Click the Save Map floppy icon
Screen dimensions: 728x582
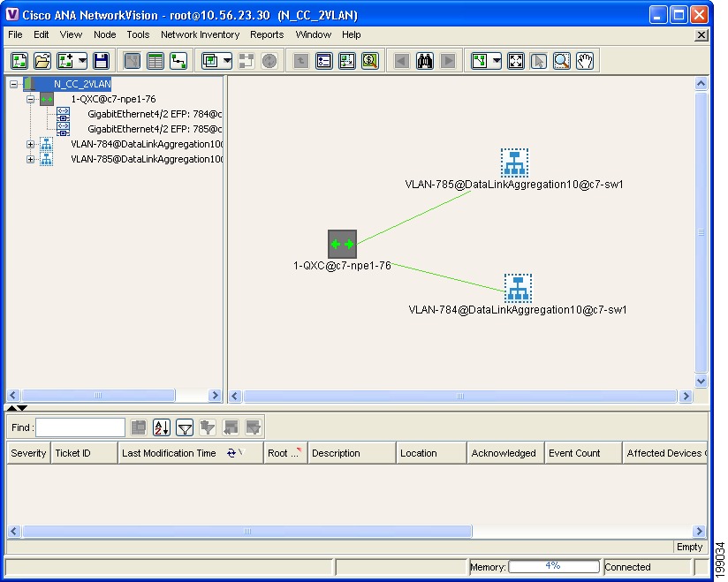click(x=102, y=61)
